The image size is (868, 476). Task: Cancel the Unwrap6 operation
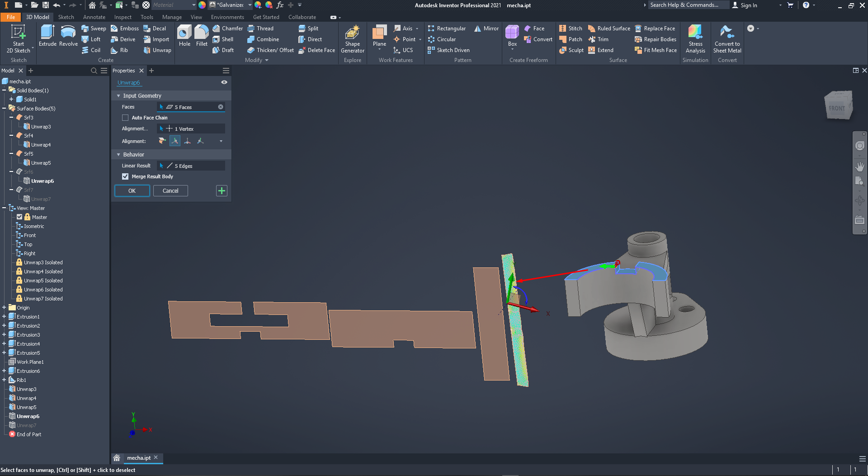[170, 190]
